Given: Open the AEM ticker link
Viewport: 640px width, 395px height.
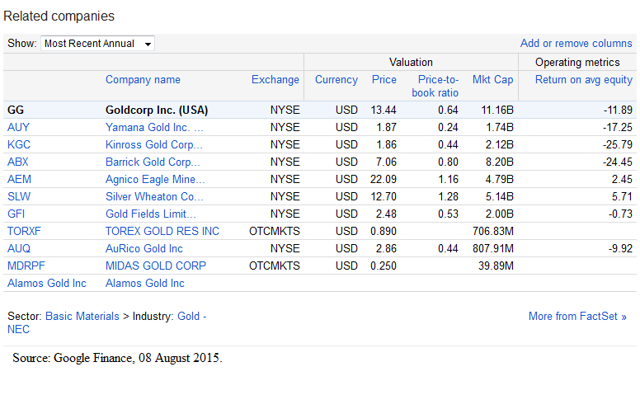Looking at the screenshot, I should [19, 179].
